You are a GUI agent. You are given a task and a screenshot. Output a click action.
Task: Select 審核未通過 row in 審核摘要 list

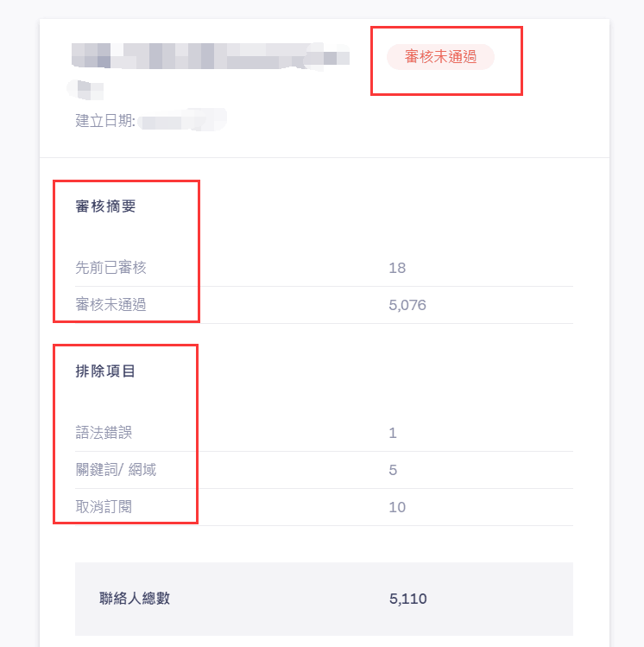pos(110,305)
